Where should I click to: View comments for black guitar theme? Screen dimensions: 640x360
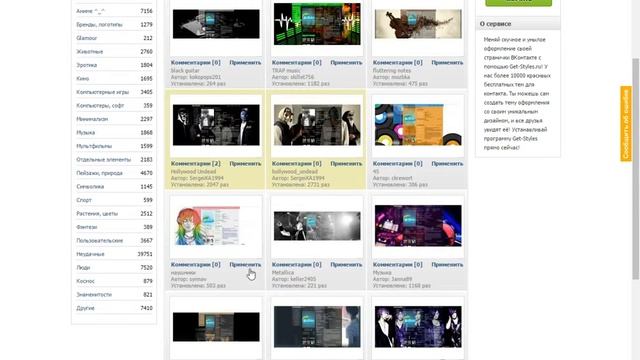click(196, 62)
